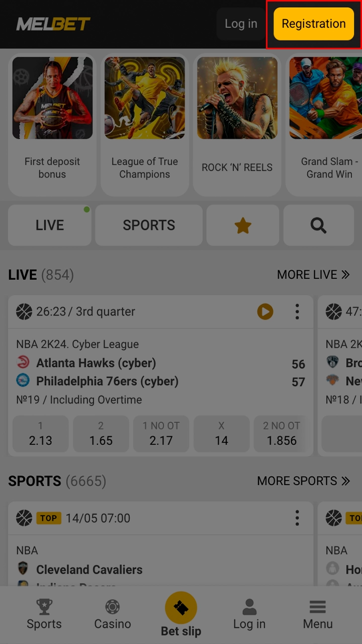This screenshot has width=362, height=644.
Task: Click the yellow Registration button
Action: pos(314,24)
